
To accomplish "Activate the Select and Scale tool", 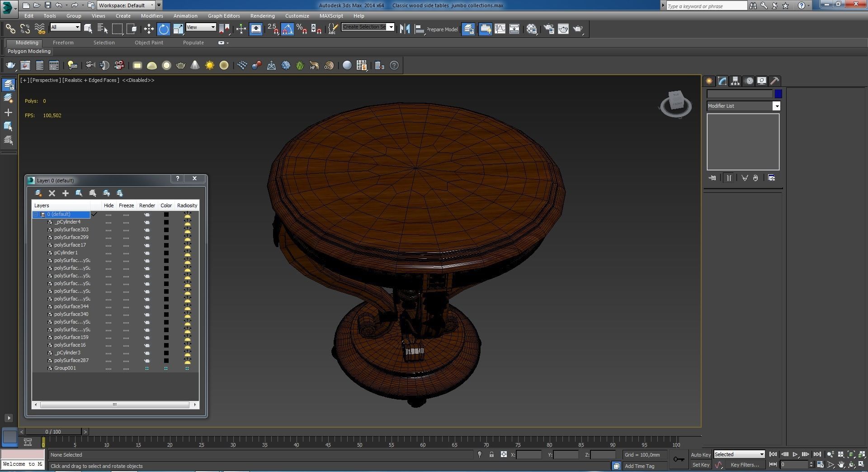I will pos(178,29).
